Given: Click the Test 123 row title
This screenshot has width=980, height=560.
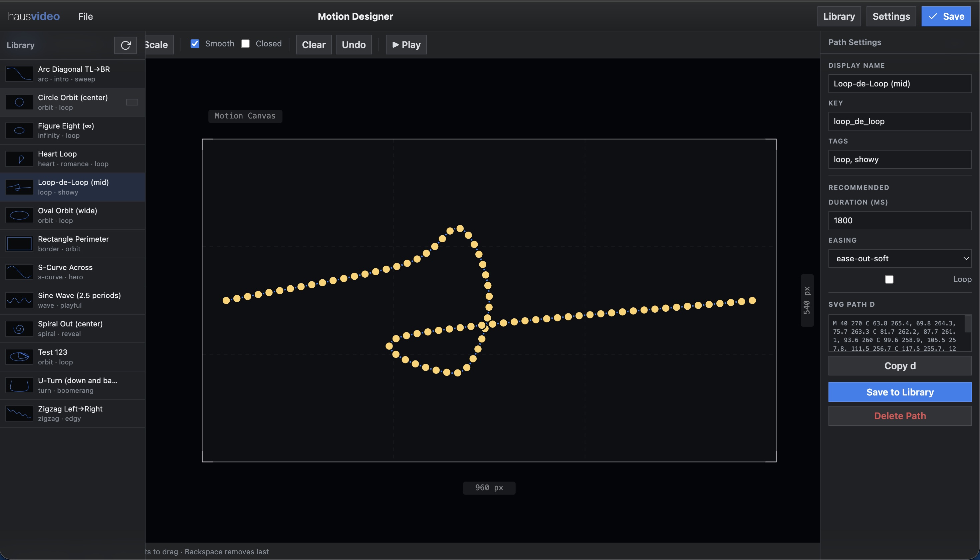Looking at the screenshot, I should click(52, 352).
